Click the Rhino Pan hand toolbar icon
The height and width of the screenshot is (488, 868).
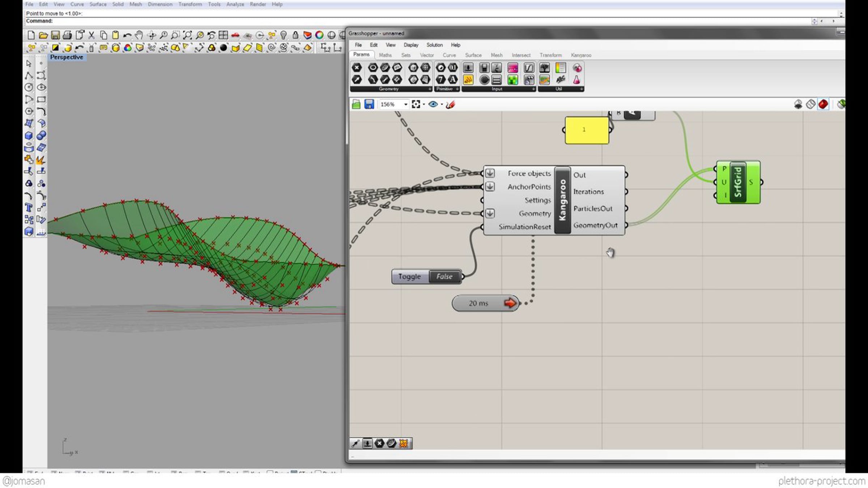pyautogui.click(x=139, y=35)
